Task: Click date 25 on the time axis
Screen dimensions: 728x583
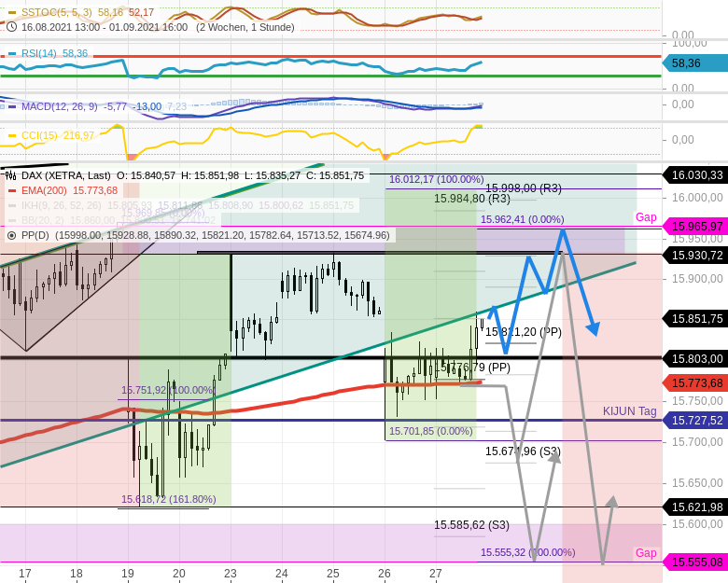Action: pos(333,574)
